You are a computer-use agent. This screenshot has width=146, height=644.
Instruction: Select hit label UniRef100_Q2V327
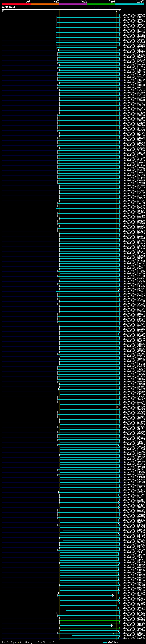pyautogui.click(x=133, y=47)
